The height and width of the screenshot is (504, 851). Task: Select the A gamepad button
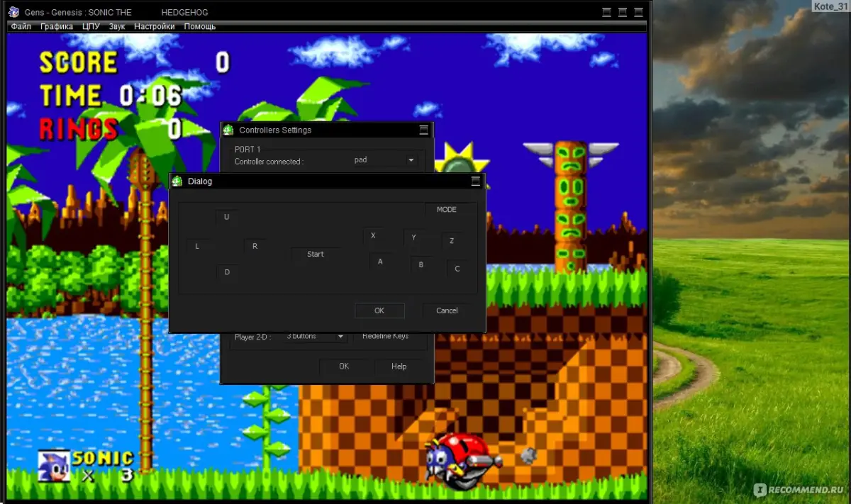coord(380,262)
